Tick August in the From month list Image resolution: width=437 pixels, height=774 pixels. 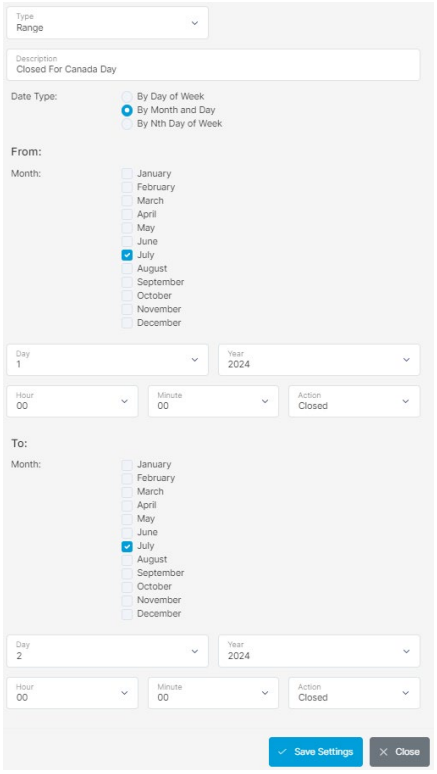[127, 269]
